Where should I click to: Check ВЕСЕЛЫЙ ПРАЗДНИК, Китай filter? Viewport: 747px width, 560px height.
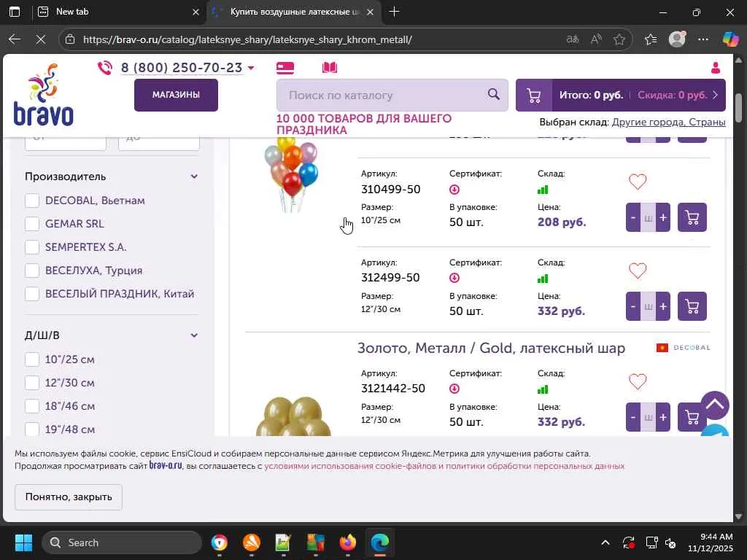(32, 294)
